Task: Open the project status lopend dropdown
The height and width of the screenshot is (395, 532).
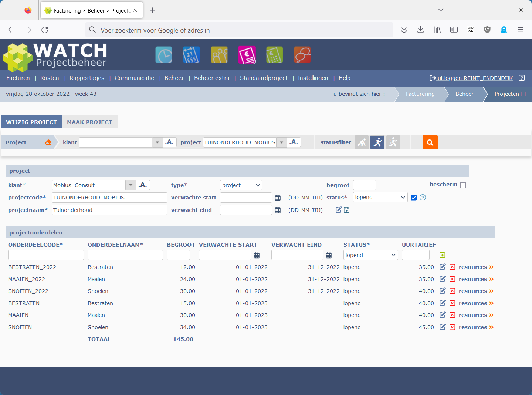Action: [380, 197]
